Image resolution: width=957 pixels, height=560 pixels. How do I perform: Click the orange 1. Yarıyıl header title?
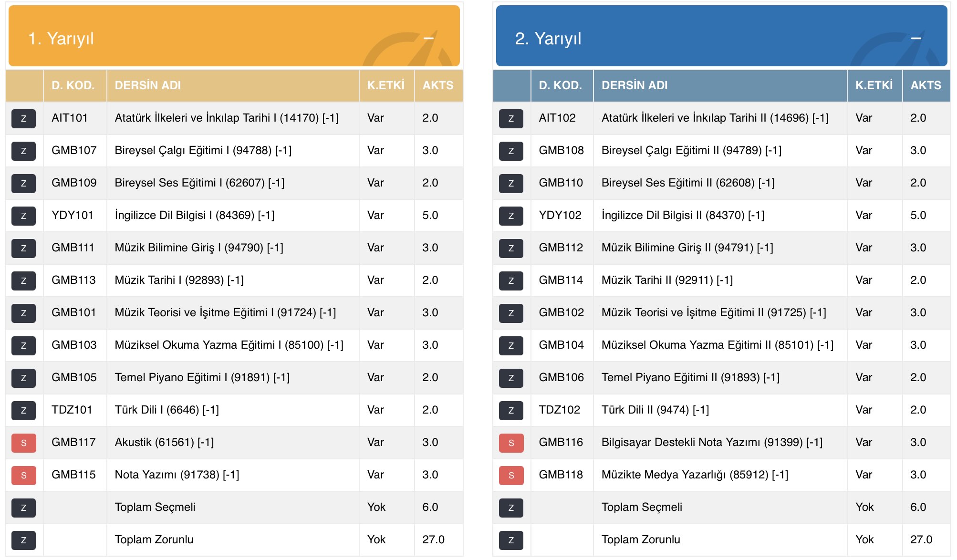(61, 39)
